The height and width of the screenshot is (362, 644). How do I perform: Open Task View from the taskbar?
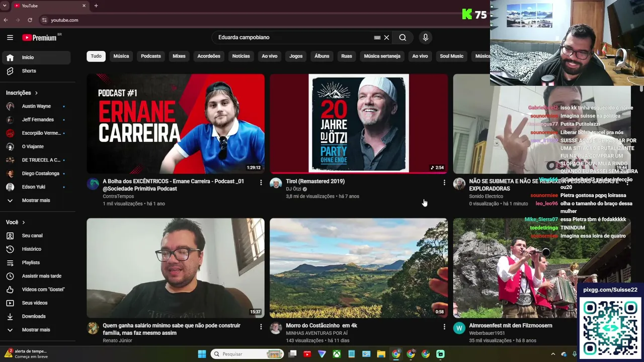click(x=292, y=354)
